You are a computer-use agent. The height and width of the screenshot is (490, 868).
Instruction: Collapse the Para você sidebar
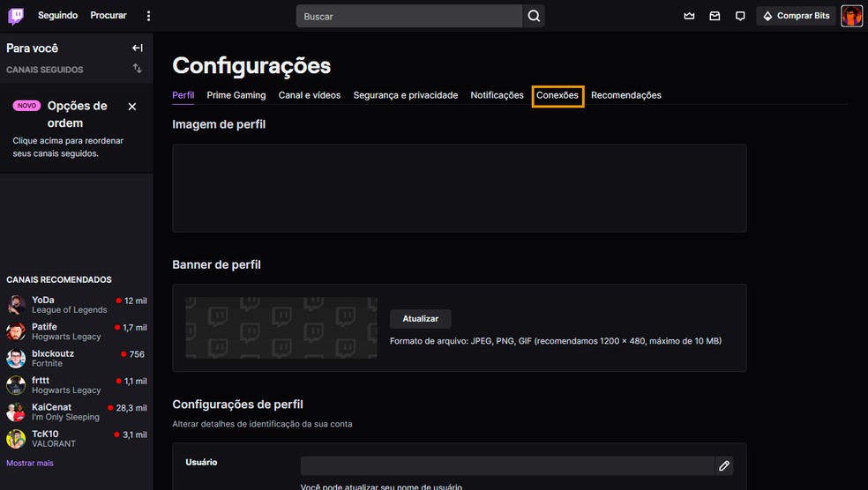tap(138, 48)
